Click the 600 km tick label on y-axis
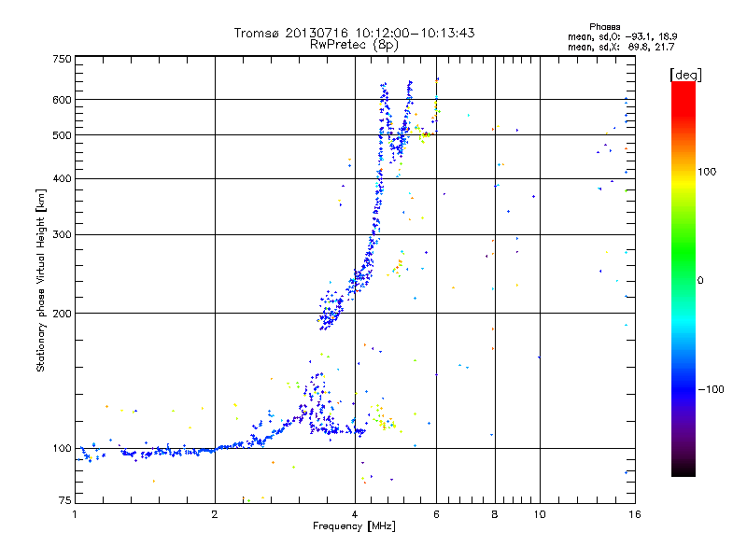Viewport: 747px width, 560px height. 62,100
